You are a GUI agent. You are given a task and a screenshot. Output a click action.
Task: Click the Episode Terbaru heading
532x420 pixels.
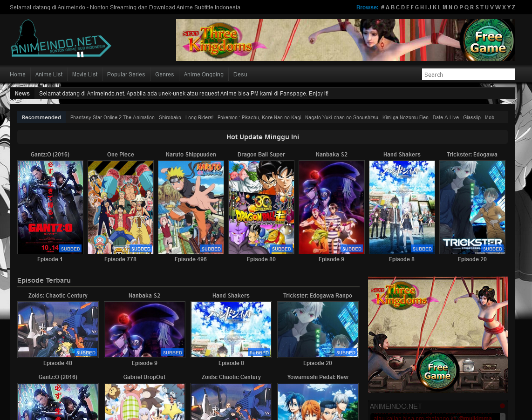[44, 280]
